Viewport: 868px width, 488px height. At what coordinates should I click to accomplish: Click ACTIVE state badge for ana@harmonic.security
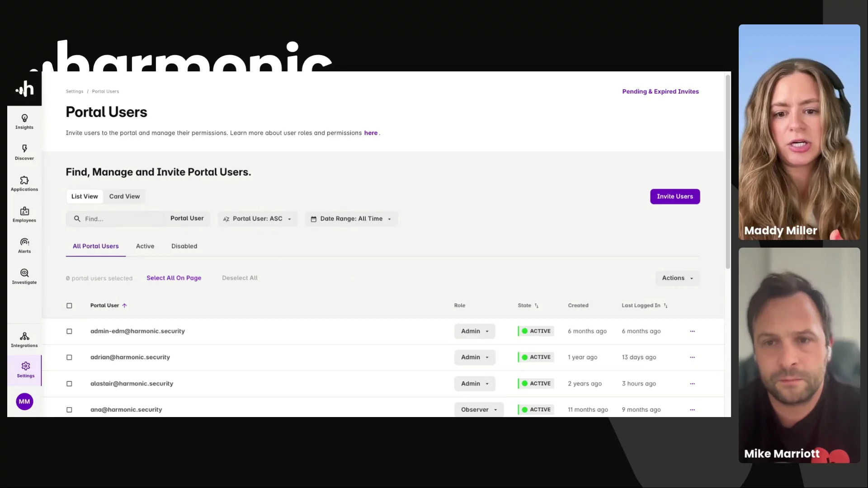pyautogui.click(x=536, y=410)
